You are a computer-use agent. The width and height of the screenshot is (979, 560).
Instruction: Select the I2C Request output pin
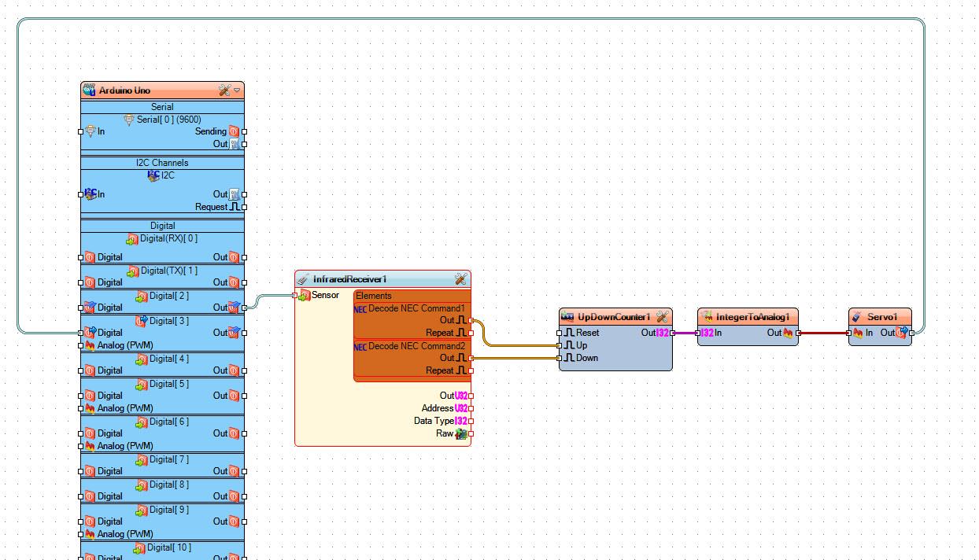[244, 207]
